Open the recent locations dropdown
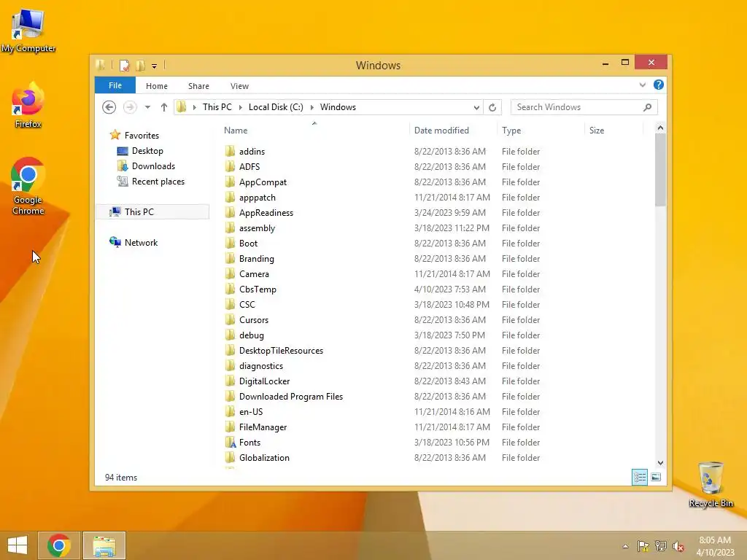Screen dimensions: 747x560 click(147, 107)
